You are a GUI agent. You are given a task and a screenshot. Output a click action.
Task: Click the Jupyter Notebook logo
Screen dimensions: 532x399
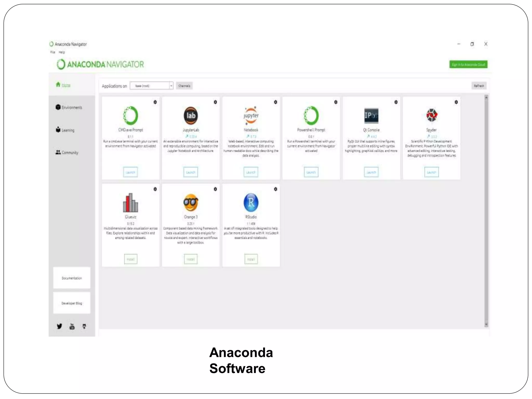click(x=251, y=116)
